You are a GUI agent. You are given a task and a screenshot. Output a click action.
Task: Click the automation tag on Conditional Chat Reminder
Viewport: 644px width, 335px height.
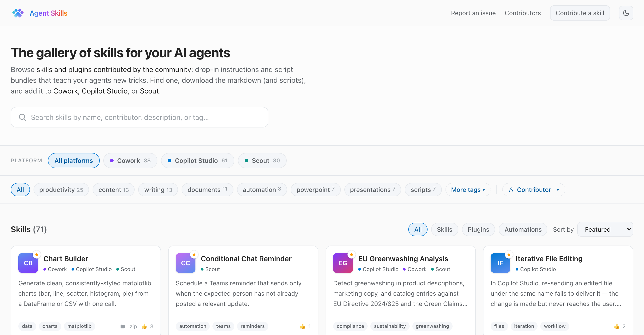point(193,326)
